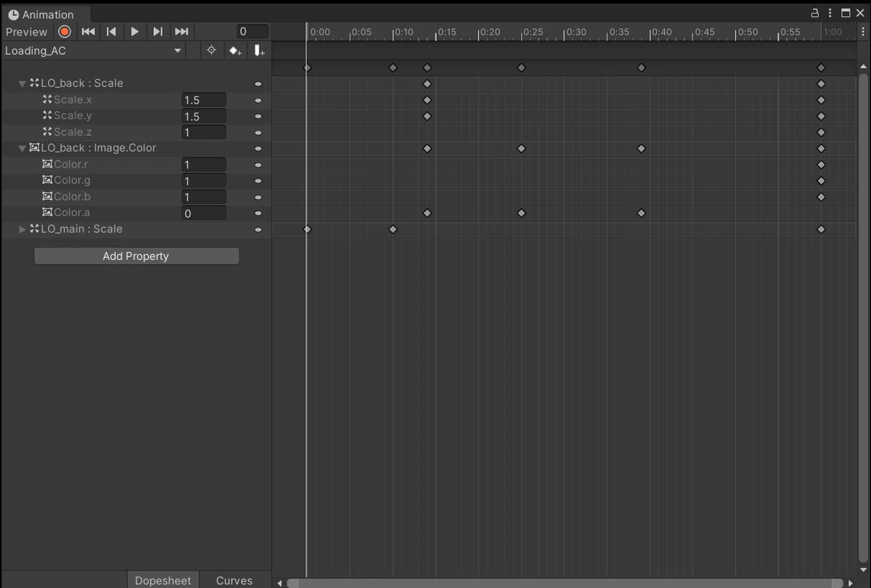Select the Animation window tab
The width and height of the screenshot is (871, 588).
46,15
